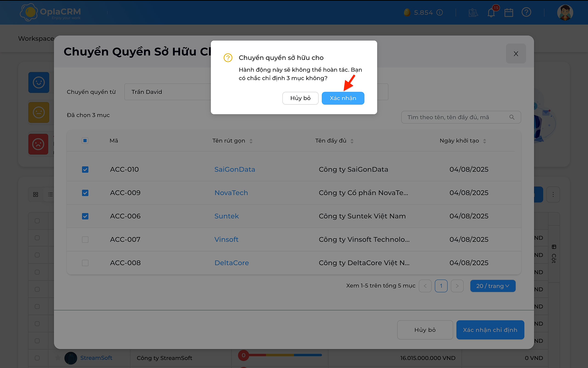Switch to list view icon

(x=50, y=195)
